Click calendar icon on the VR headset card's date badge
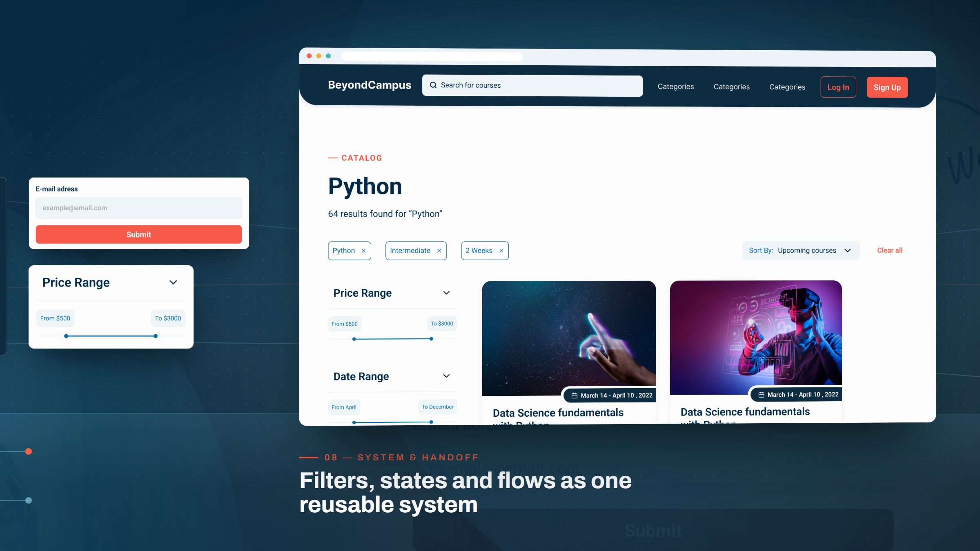 (761, 395)
